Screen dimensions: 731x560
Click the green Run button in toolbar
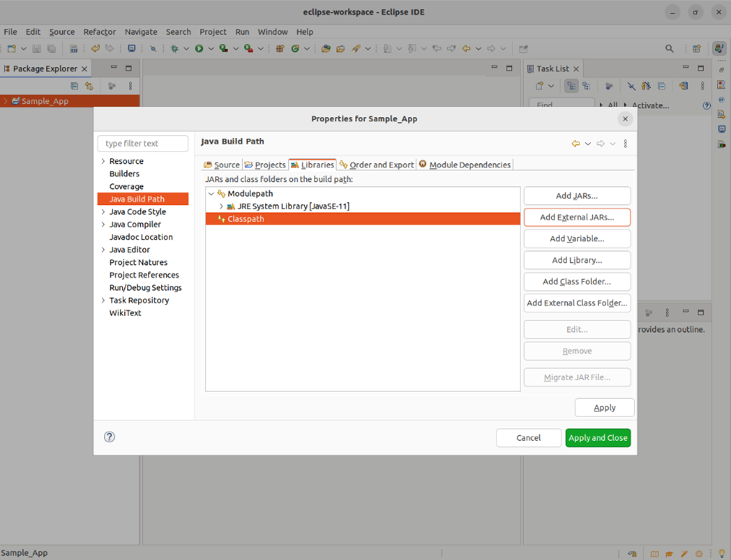coord(199,48)
